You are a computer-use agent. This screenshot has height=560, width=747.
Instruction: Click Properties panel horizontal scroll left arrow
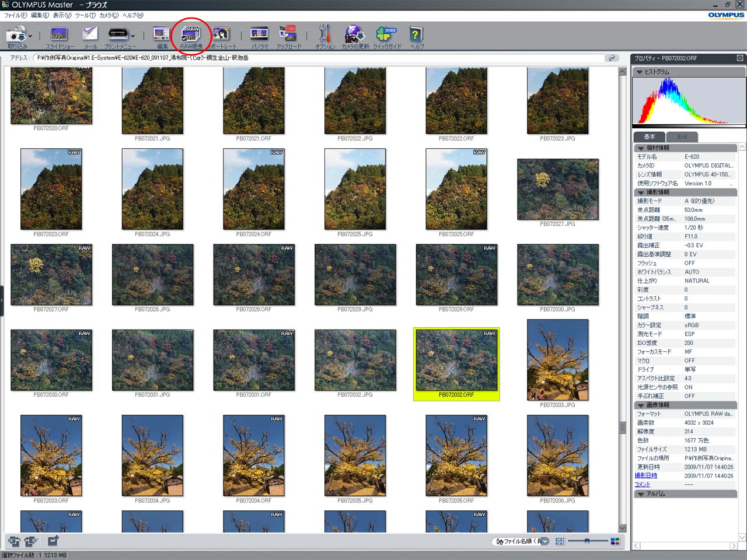pos(637,546)
